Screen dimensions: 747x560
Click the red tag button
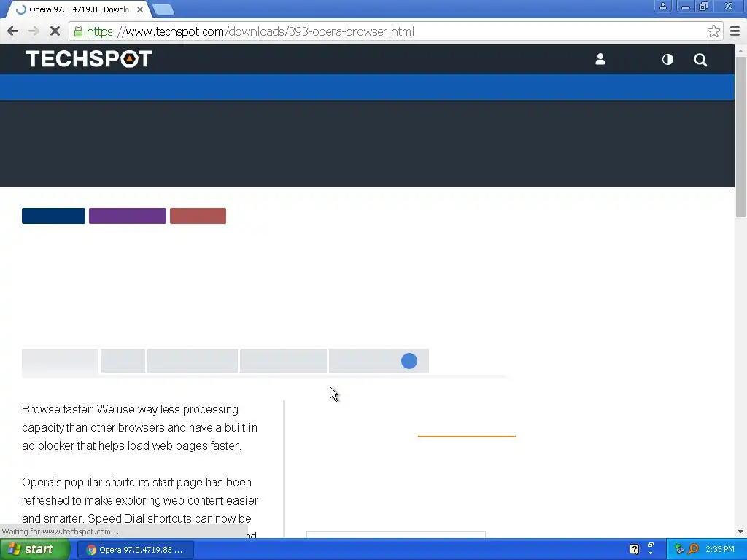pyautogui.click(x=198, y=216)
